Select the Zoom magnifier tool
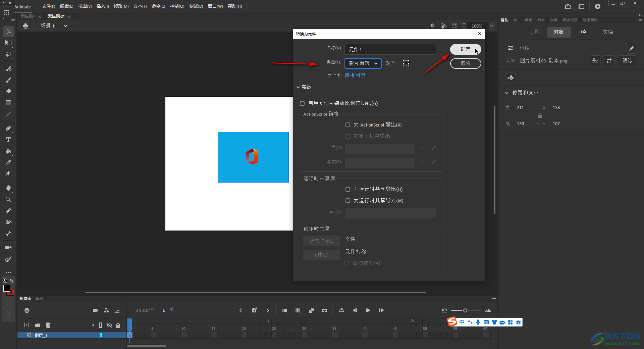This screenshot has height=349, width=644. point(8,199)
